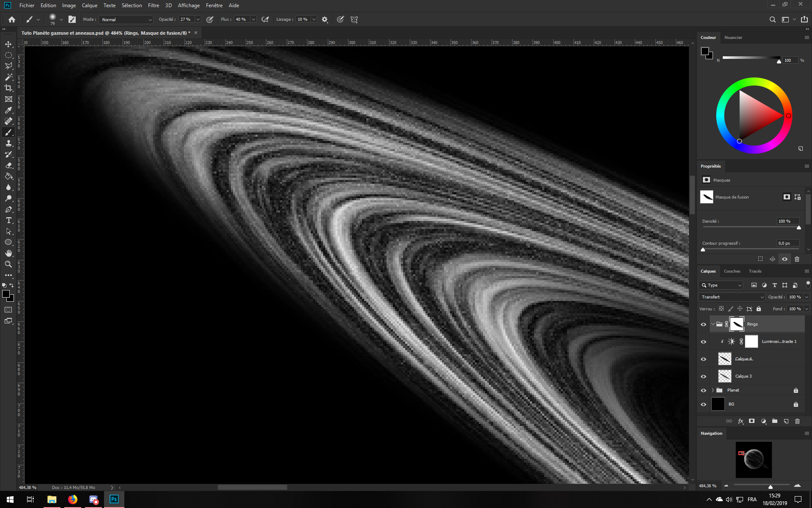Click the foreground color swatch in Couleur panel
Screen dimensions: 812x508
tap(705, 51)
